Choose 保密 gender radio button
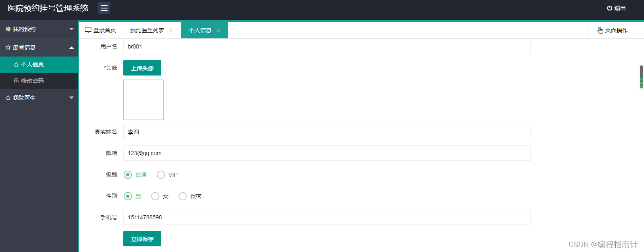 [x=183, y=196]
